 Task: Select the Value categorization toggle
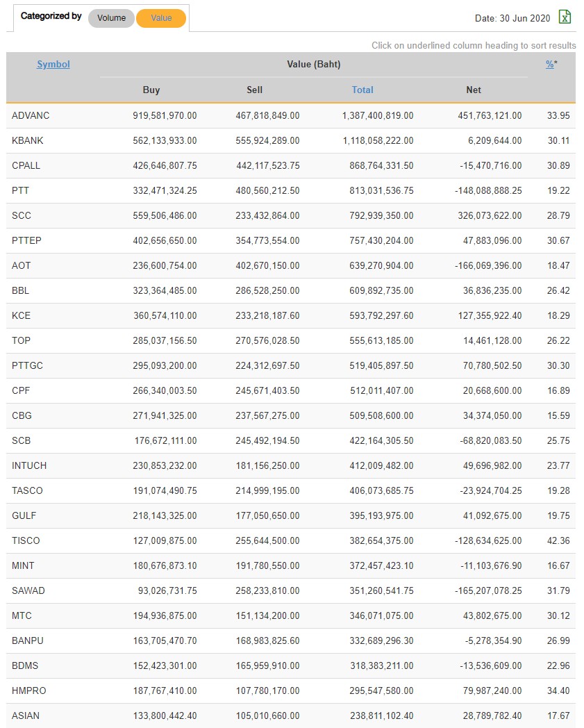pos(161,18)
